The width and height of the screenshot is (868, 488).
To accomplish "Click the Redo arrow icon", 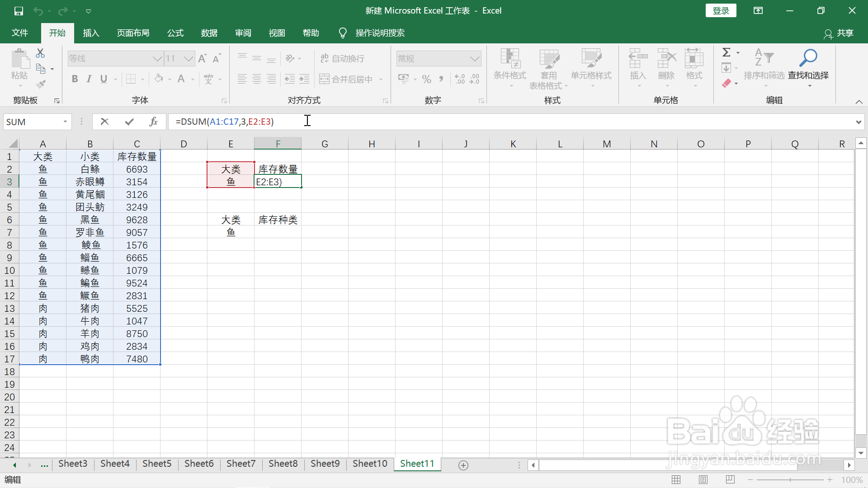I will tap(63, 11).
